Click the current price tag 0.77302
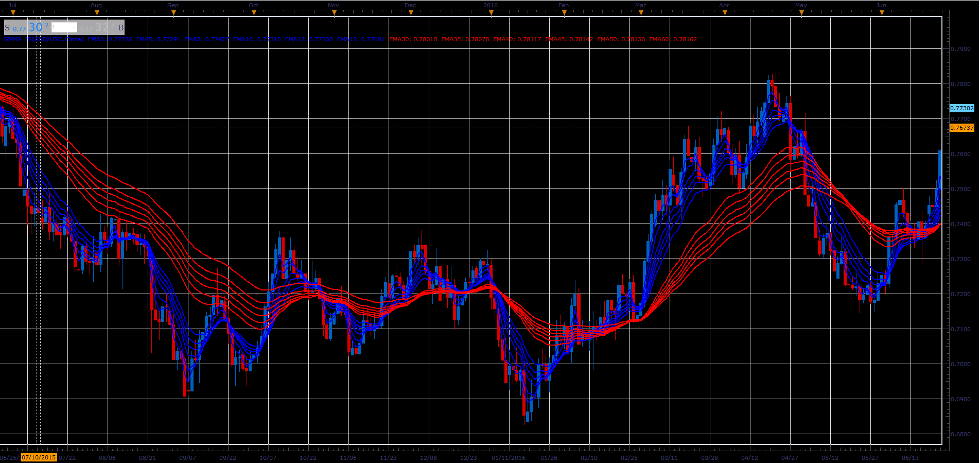Screen dimensions: 980x463 coord(962,108)
